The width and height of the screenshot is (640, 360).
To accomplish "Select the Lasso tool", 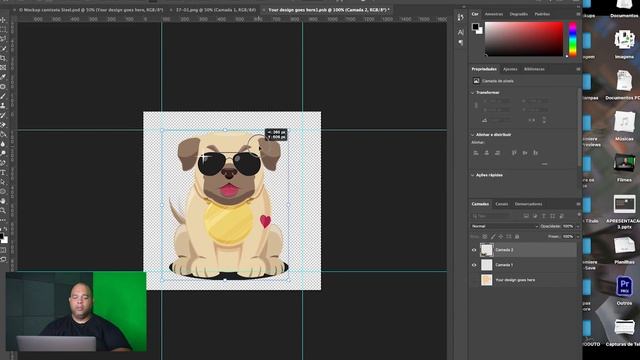I will [x=3, y=39].
